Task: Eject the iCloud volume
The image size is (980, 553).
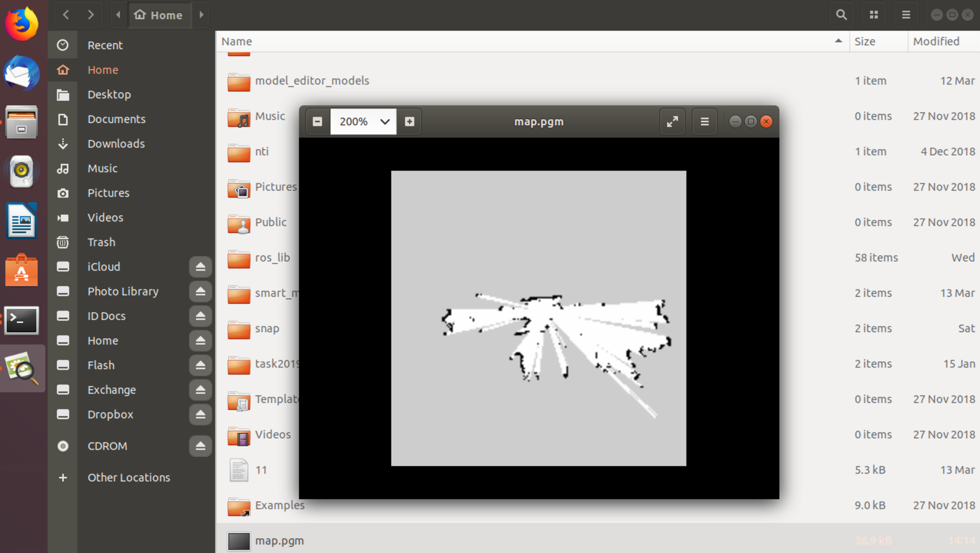Action: [200, 267]
